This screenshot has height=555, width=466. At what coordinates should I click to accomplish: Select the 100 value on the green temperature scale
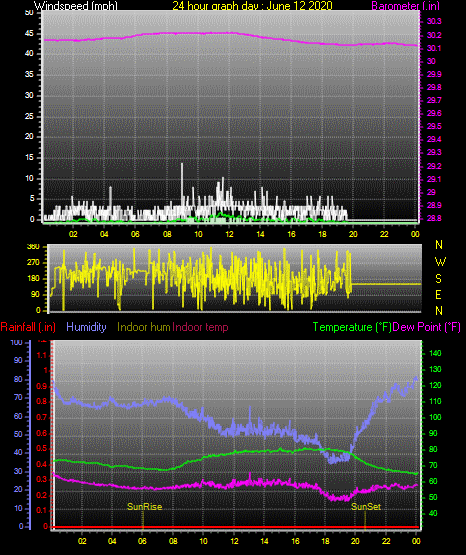435,417
